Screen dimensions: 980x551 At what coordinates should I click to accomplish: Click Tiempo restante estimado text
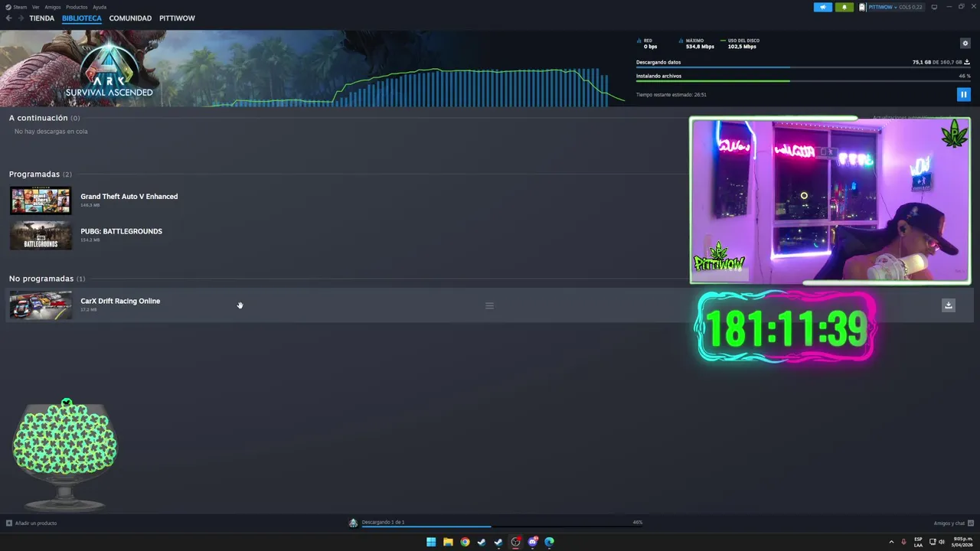point(671,95)
